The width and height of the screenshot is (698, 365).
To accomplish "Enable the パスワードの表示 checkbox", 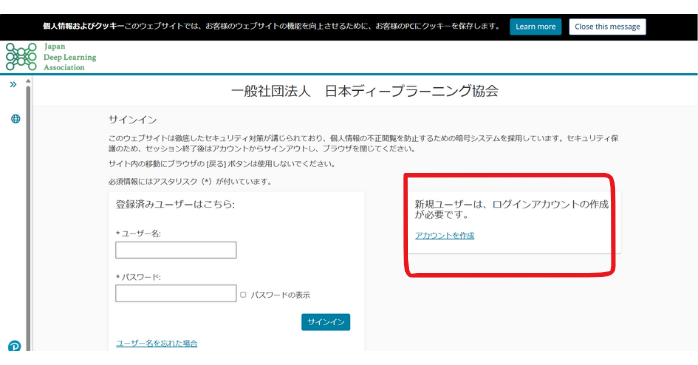I will [x=243, y=295].
